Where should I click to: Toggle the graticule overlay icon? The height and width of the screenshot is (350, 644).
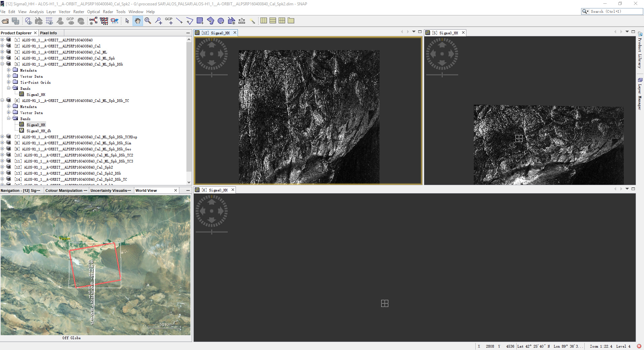[x=49, y=21]
